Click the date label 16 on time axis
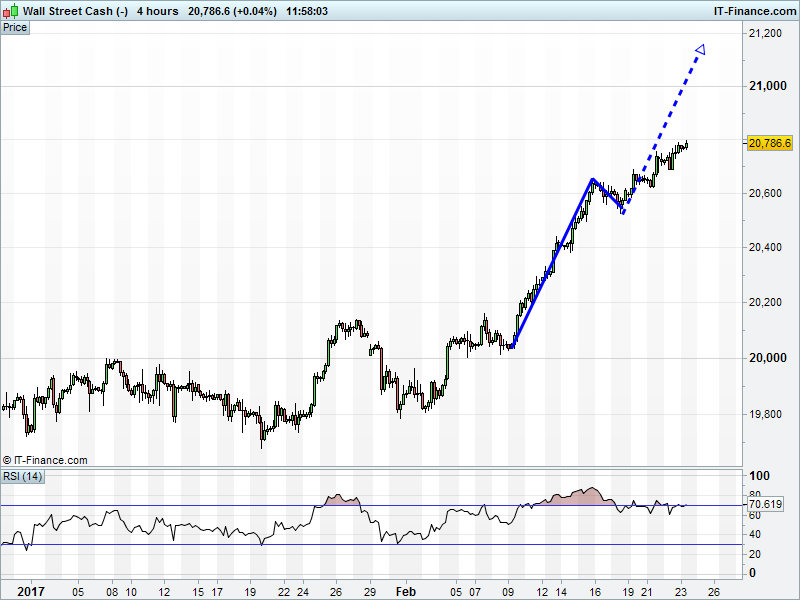 (594, 592)
